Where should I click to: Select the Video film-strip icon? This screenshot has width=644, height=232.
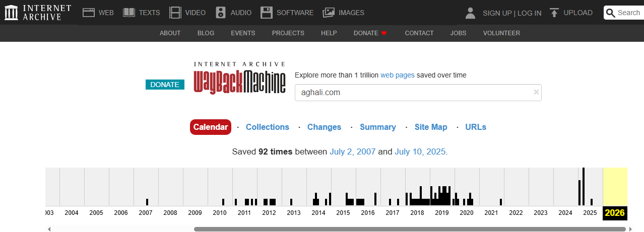(175, 13)
